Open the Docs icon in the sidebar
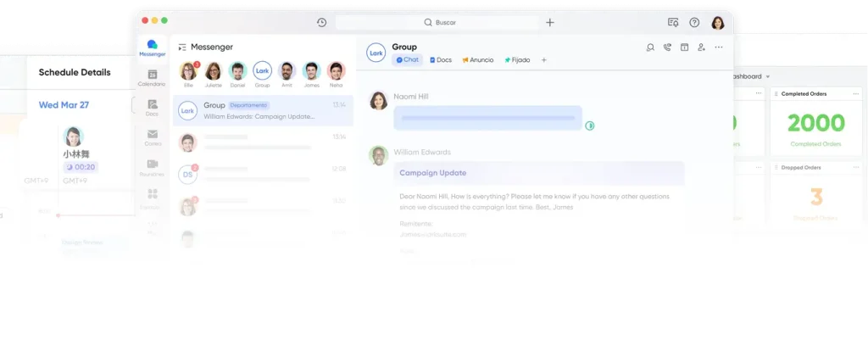This screenshot has width=868, height=340. click(x=152, y=107)
